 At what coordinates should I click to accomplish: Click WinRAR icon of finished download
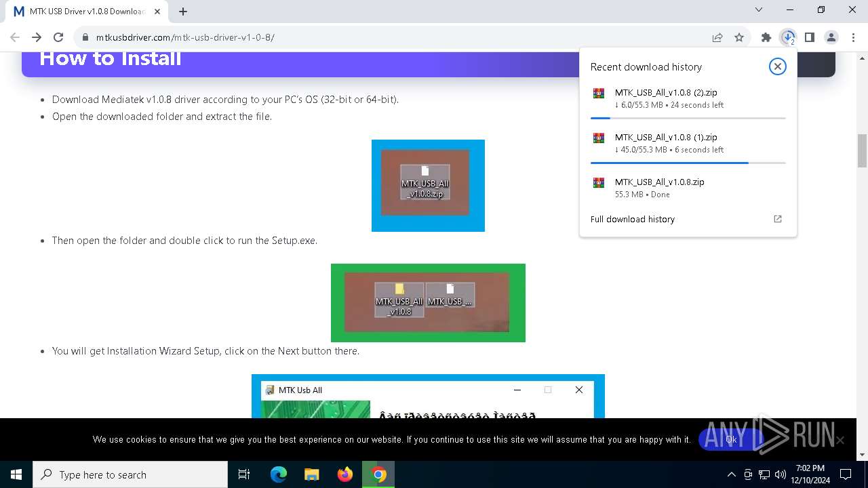[x=598, y=183]
